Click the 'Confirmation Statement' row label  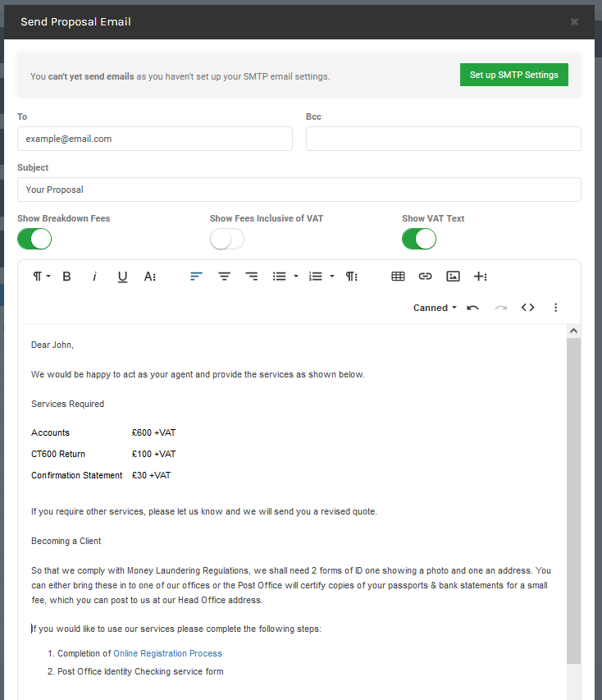[x=77, y=475]
